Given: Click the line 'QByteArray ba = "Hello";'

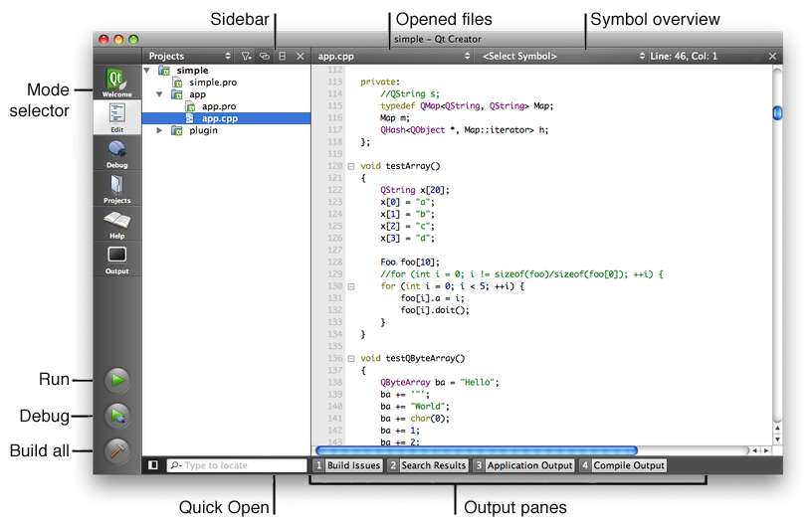Looking at the screenshot, I should (x=440, y=383).
